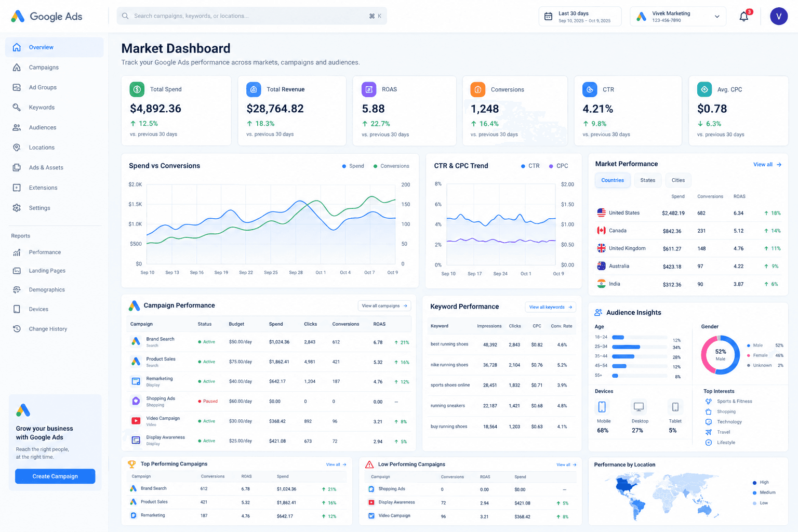
Task: Click View all in Market Performance
Action: tap(767, 165)
